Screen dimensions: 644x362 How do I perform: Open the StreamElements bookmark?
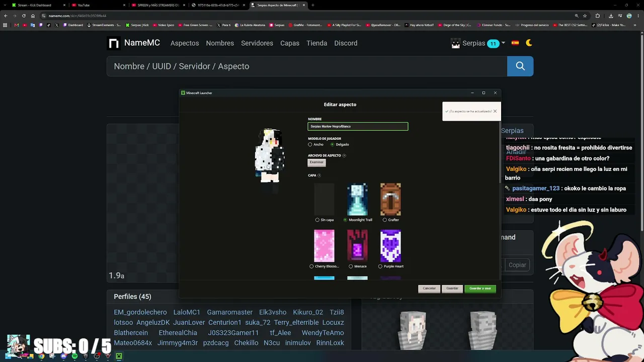[104, 25]
